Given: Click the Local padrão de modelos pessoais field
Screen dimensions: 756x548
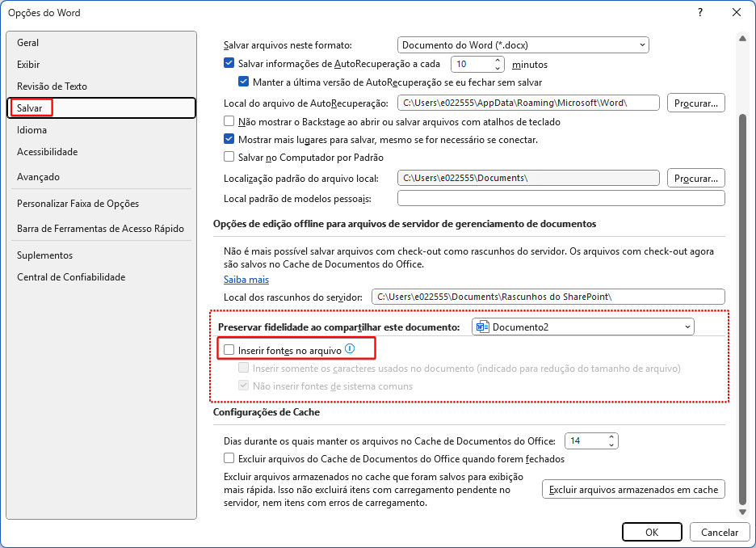Looking at the screenshot, I should [561, 198].
